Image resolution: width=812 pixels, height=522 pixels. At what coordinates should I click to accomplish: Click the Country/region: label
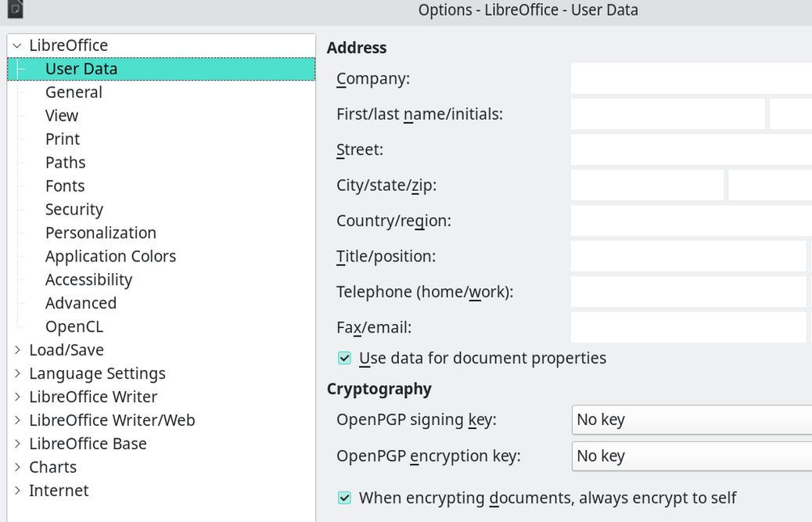coord(393,221)
